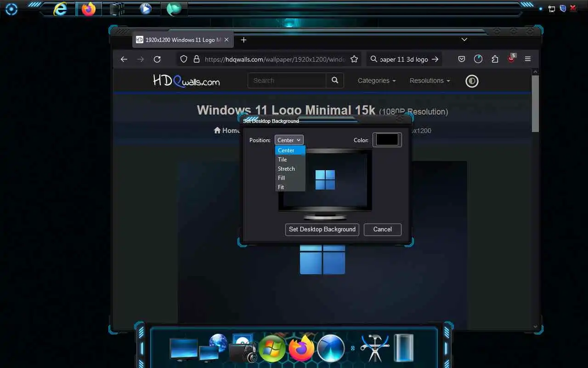Click the teal leaf app icon in top taskbar
588x368 pixels.
point(174,9)
